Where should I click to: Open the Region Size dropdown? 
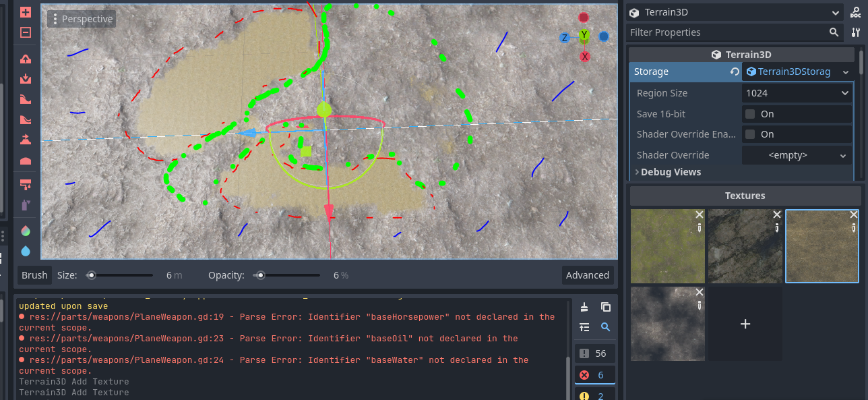797,92
